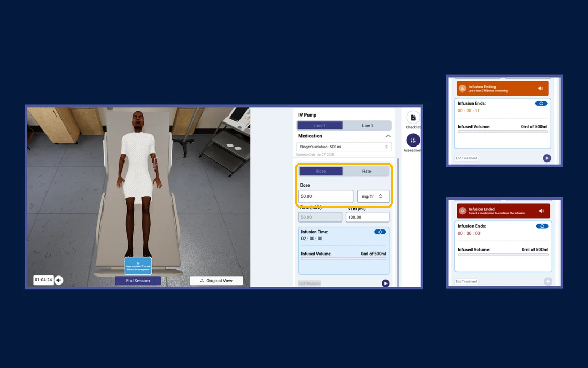Click End Treatment in Infusion Ended panel

[467, 281]
